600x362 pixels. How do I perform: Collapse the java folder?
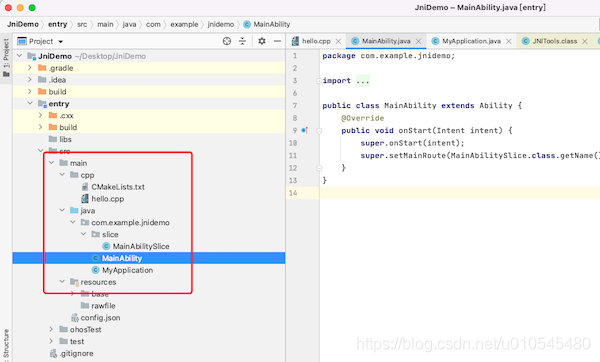pyautogui.click(x=62, y=210)
